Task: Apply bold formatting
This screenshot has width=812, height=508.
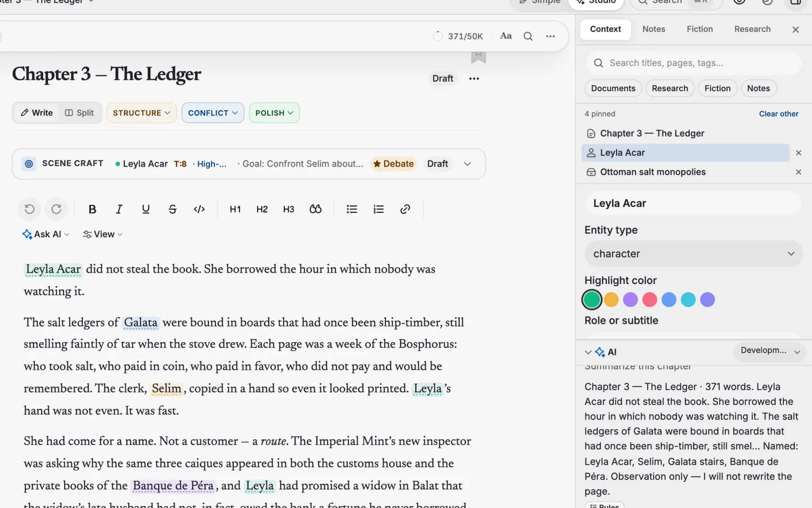Action: coord(92,209)
